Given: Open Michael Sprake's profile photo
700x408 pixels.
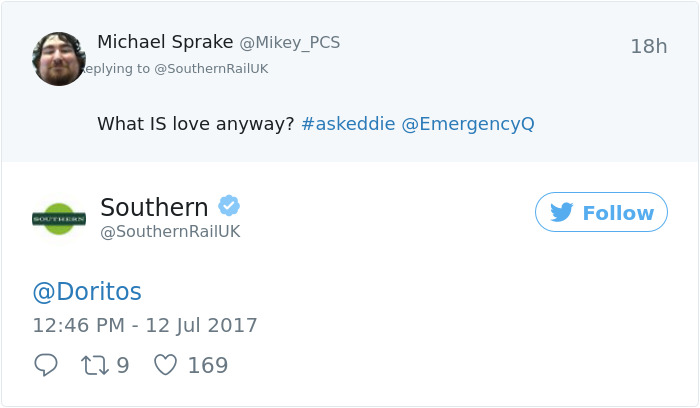Looking at the screenshot, I should point(59,59).
